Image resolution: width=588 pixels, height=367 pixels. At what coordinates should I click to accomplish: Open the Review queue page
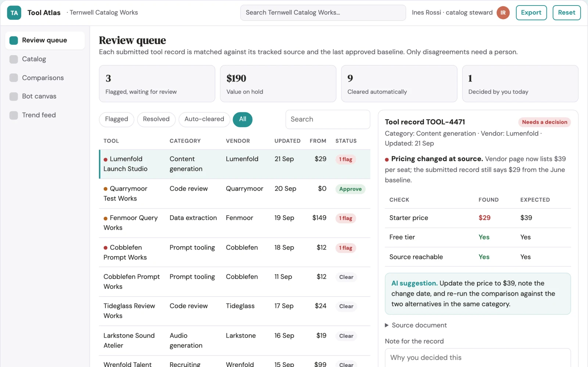click(45, 40)
